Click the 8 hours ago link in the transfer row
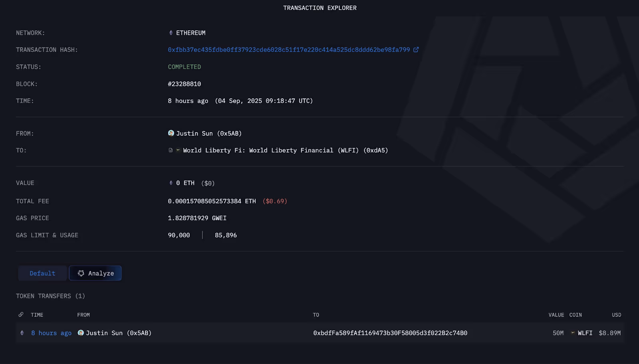Image resolution: width=639 pixels, height=364 pixels. click(x=51, y=333)
